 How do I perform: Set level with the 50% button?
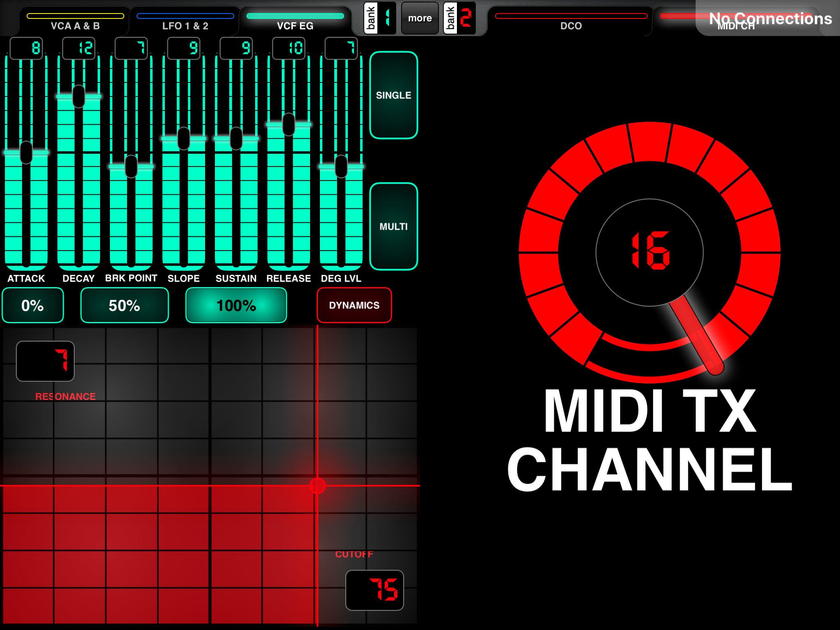125,305
